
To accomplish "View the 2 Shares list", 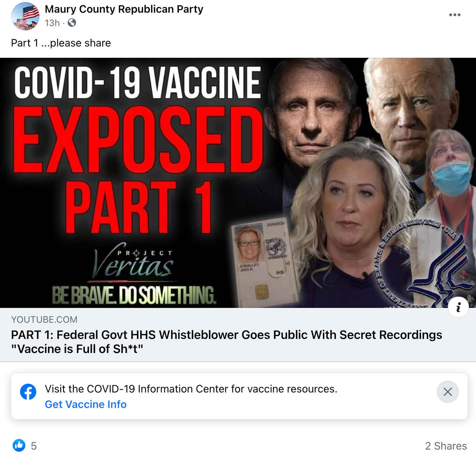I will [x=446, y=446].
